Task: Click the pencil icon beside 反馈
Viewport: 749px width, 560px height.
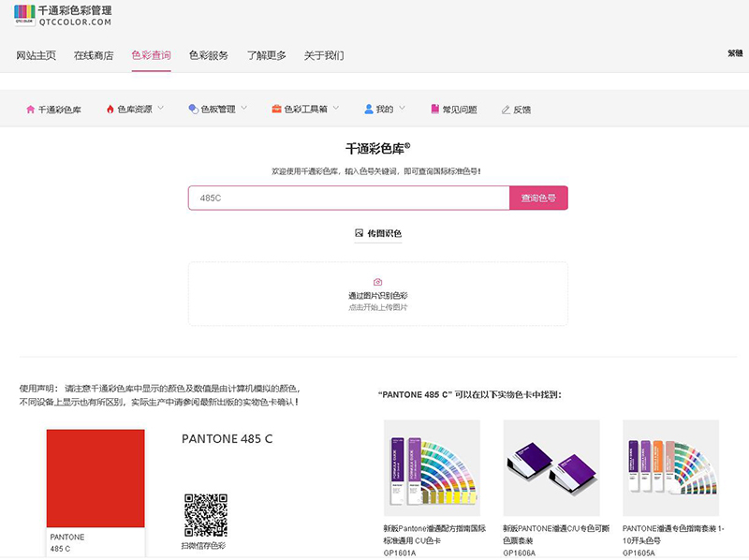Action: coord(506,110)
